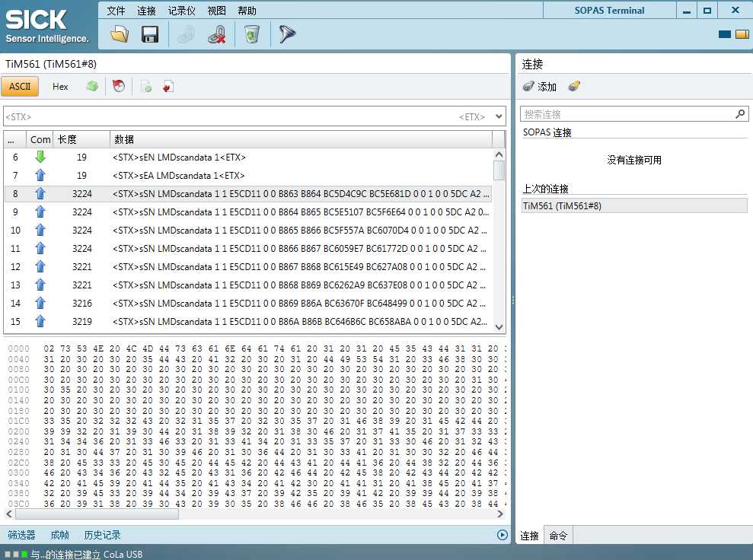
Task: Select row 11 data with B866 B867
Action: 248,248
